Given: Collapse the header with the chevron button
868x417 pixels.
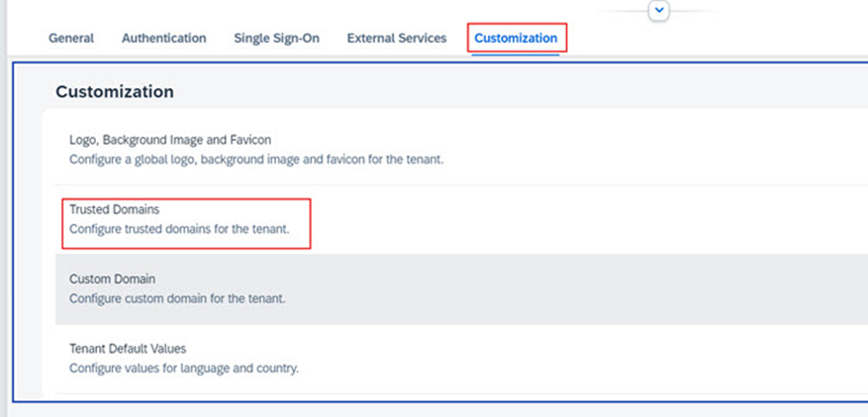Looking at the screenshot, I should (660, 10).
